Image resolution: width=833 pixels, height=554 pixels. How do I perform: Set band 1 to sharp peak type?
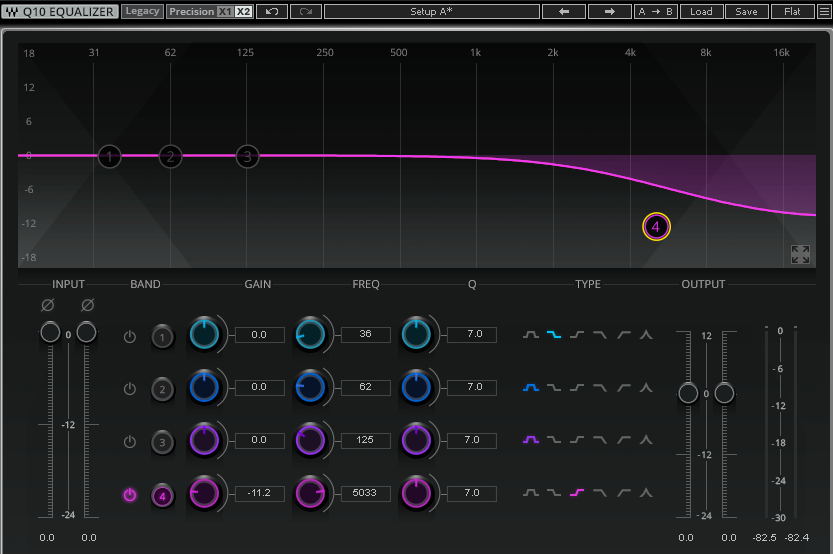[x=646, y=335]
